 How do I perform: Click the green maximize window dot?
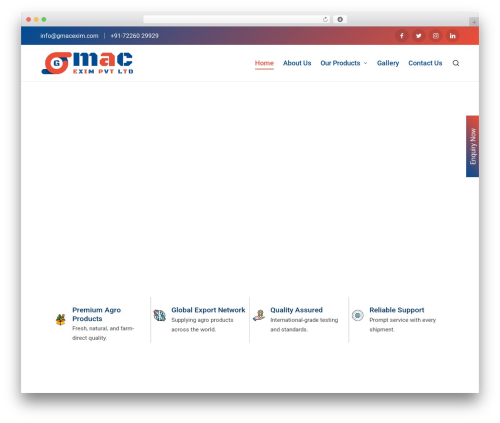point(44,19)
